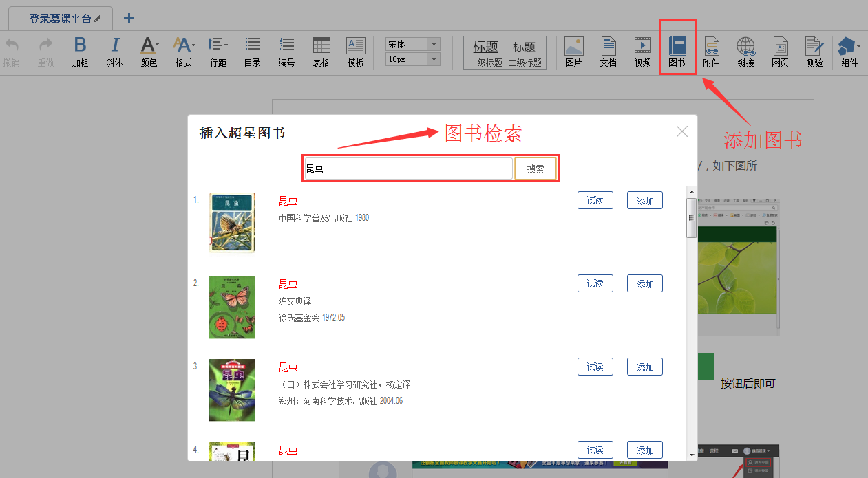Click the 搜索 search button
Viewport: 868px width, 478px height.
click(536, 169)
